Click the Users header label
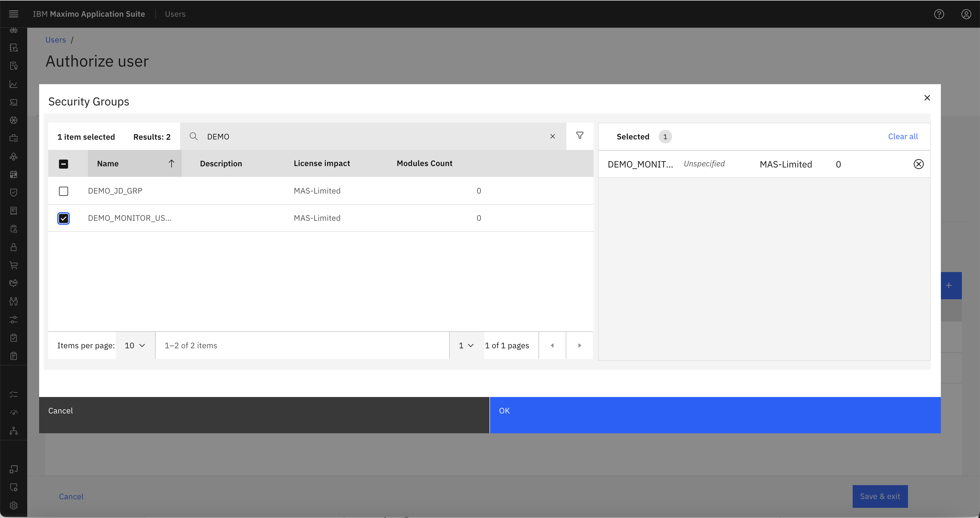980x518 pixels. (175, 14)
